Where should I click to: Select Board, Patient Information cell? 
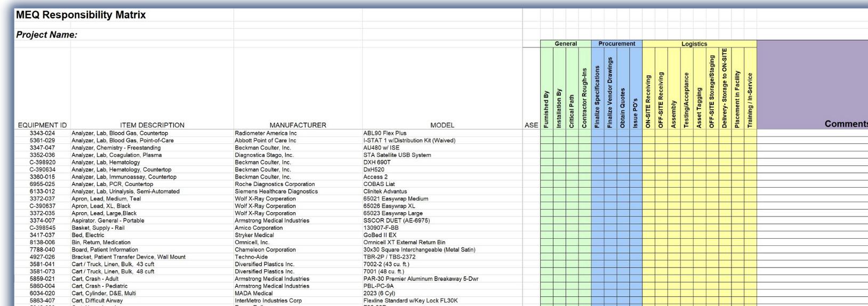pos(105,249)
